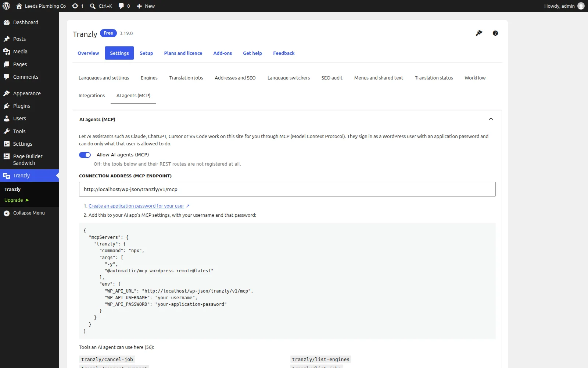The height and width of the screenshot is (368, 588).
Task: Switch to the Setup tab
Action: (x=146, y=53)
